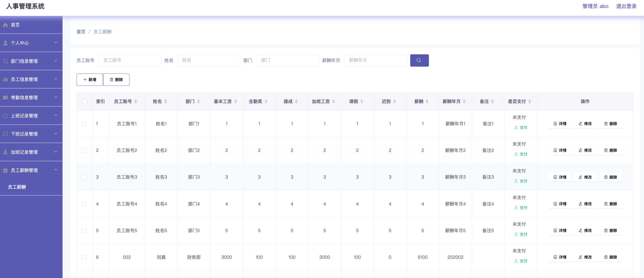
Task: Check the row for 员工账号2
Action: 84,150
